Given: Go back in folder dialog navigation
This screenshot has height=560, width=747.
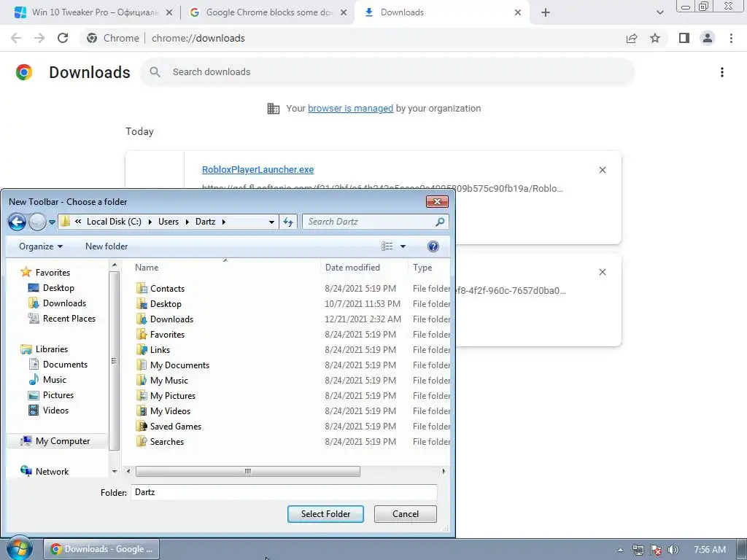Looking at the screenshot, I should (x=18, y=222).
